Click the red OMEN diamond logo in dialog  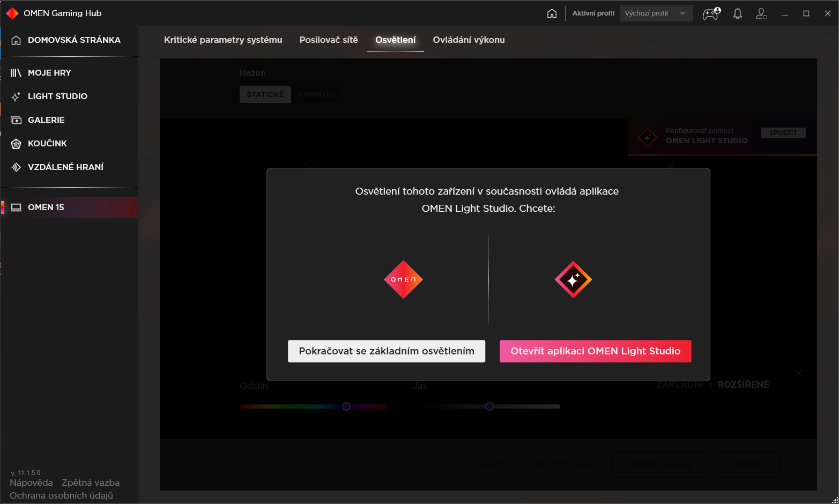pos(404,279)
